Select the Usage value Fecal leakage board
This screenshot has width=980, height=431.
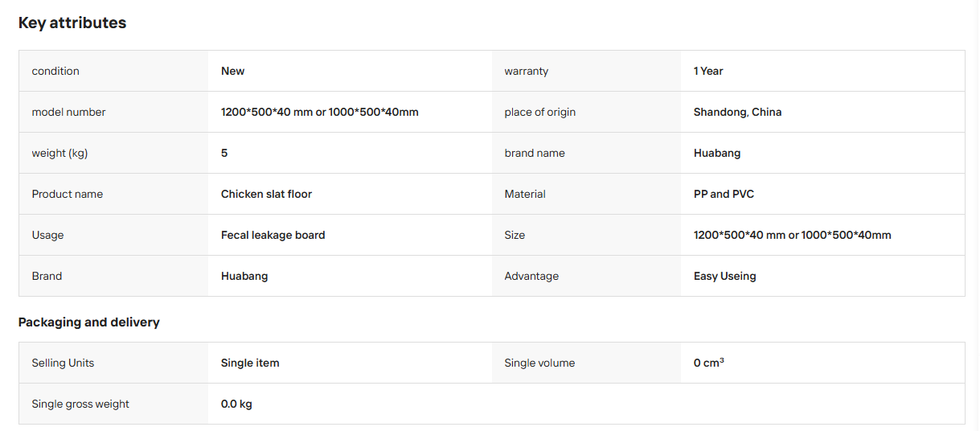click(273, 235)
